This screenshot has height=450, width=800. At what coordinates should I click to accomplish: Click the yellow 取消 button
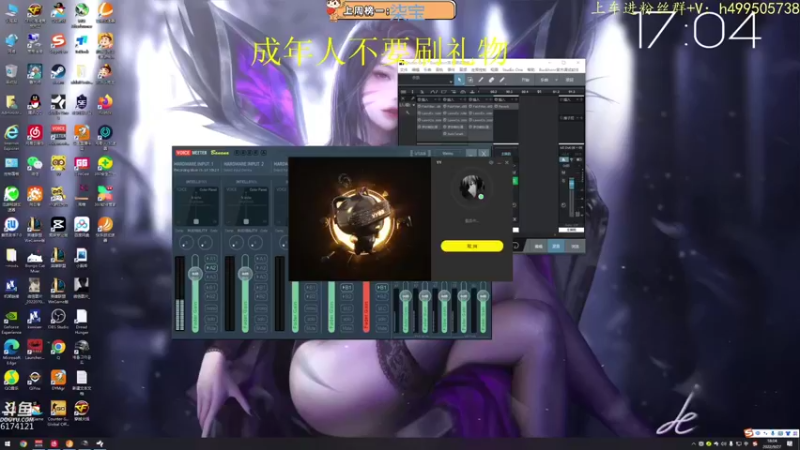coord(472,246)
